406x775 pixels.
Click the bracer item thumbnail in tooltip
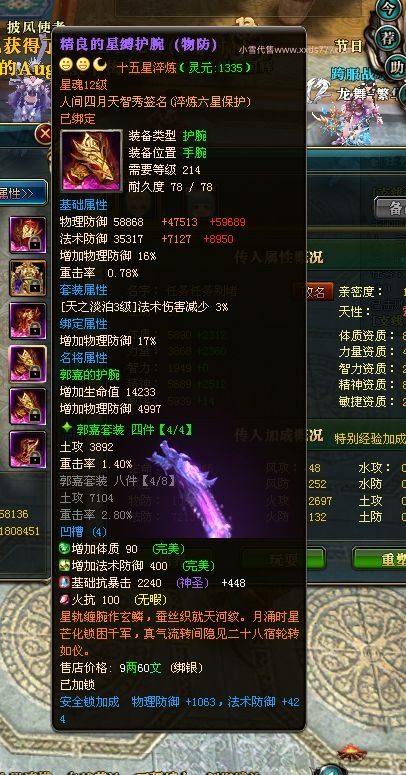91,161
